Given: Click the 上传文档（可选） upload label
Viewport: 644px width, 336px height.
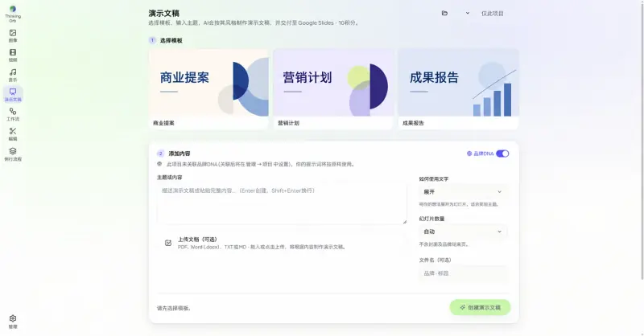Looking at the screenshot, I should click(197, 240).
